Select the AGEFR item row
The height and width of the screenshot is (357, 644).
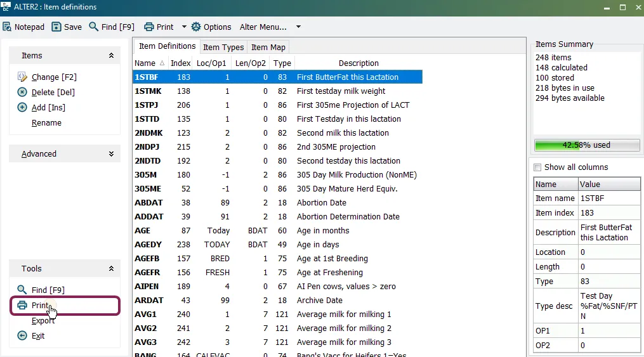pyautogui.click(x=278, y=273)
